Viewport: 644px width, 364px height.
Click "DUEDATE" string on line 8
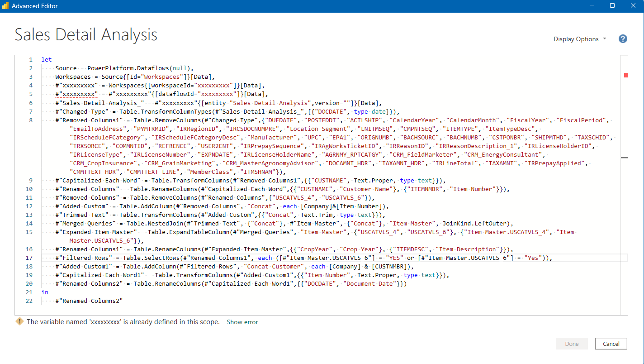pyautogui.click(x=282, y=120)
